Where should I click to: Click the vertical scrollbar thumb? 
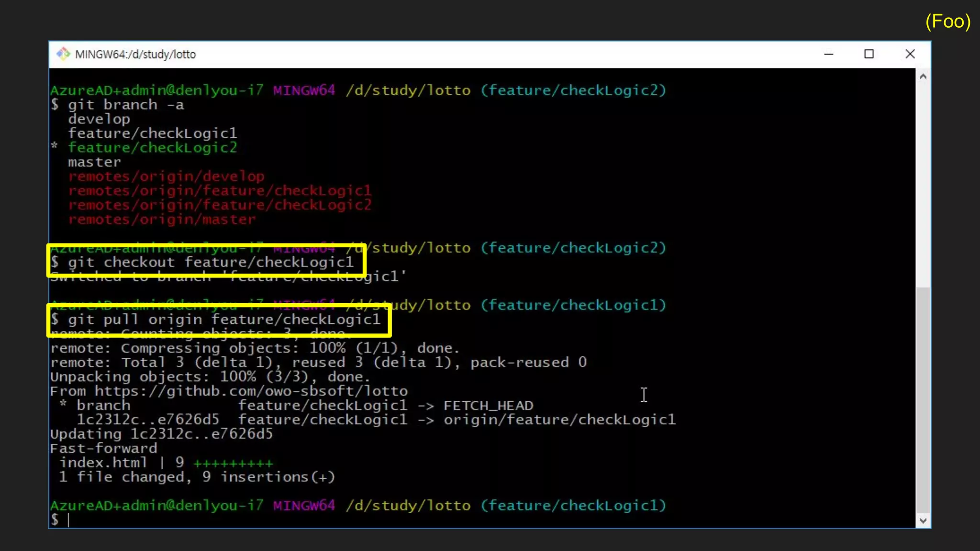(923, 399)
